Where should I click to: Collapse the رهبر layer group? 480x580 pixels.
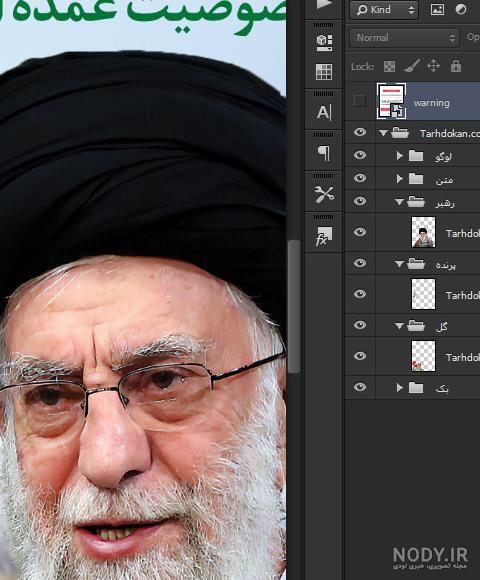pyautogui.click(x=399, y=202)
